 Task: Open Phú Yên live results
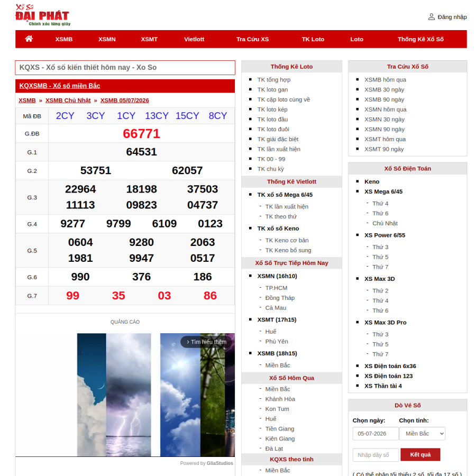[277, 342]
